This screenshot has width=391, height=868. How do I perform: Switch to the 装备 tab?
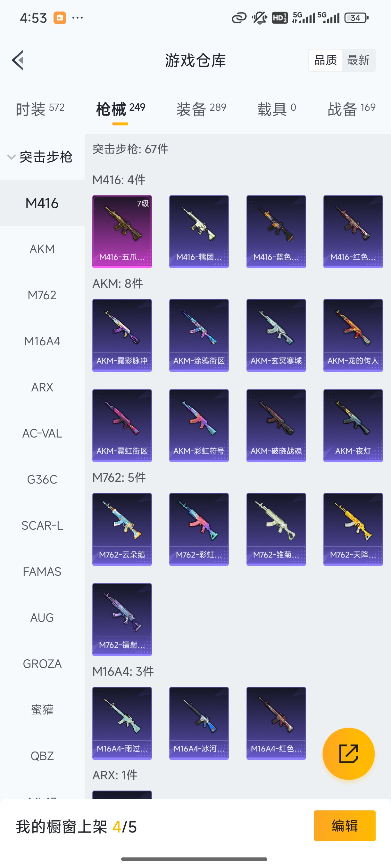click(201, 109)
